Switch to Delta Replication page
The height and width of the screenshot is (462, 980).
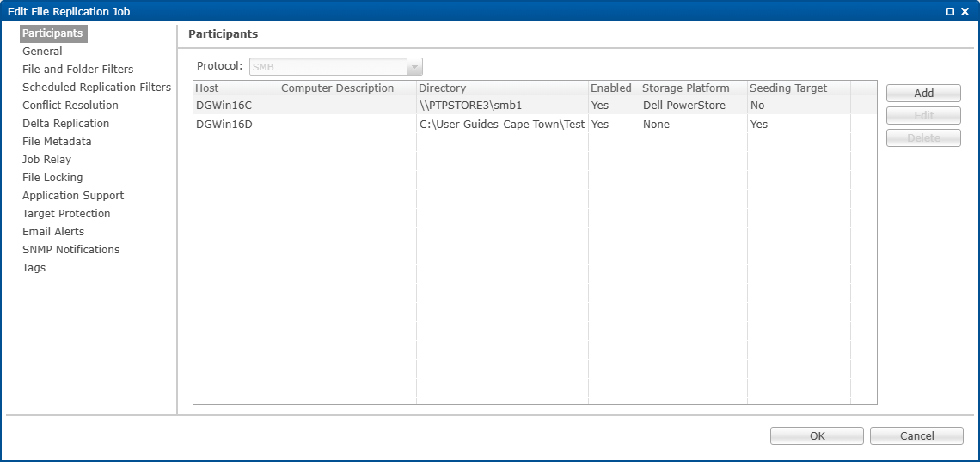click(x=65, y=124)
